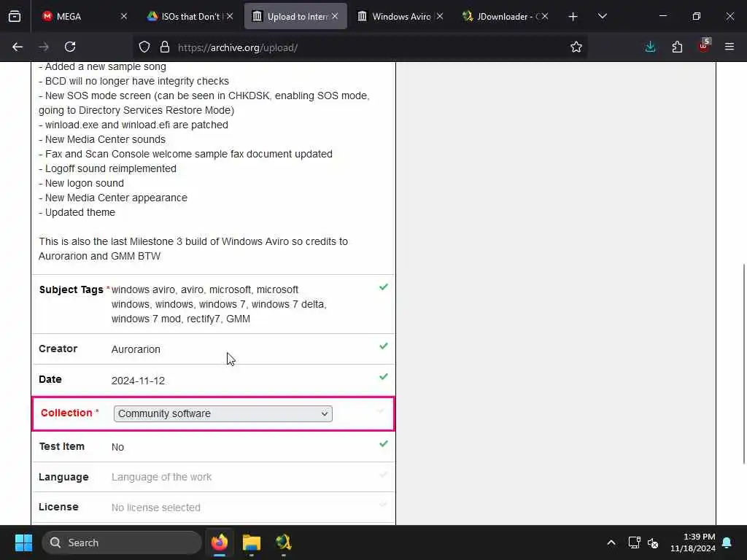Choose a license: No license selected

coord(156,507)
